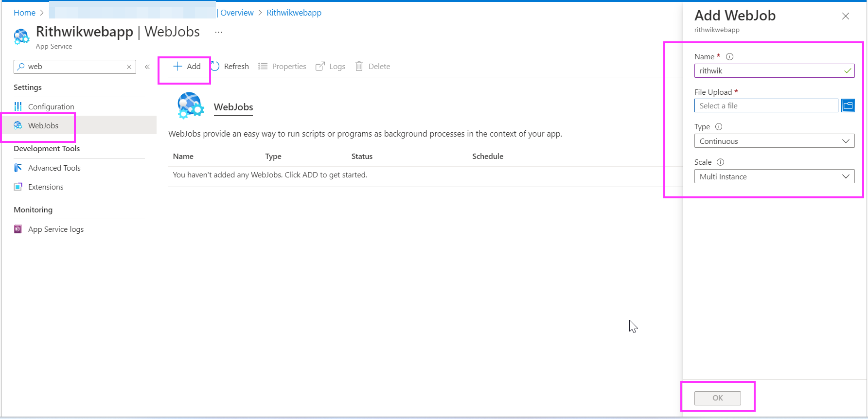Click the Extensions icon in sidebar
This screenshot has height=419, width=868.
pyautogui.click(x=18, y=187)
